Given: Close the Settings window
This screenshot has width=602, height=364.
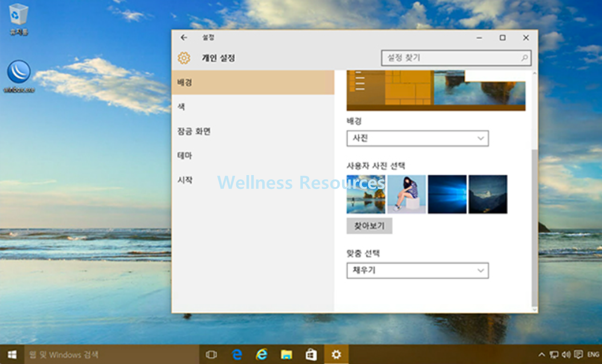Looking at the screenshot, I should (526, 38).
